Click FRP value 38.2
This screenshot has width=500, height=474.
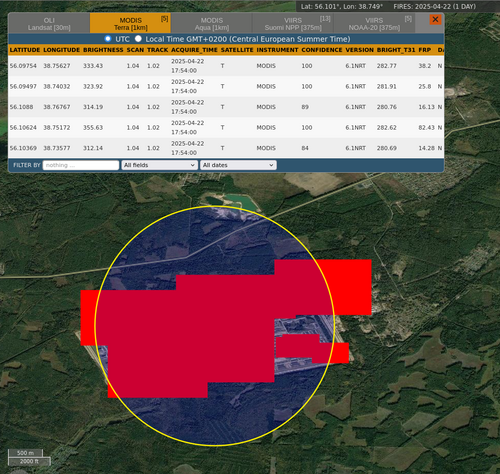(x=425, y=66)
